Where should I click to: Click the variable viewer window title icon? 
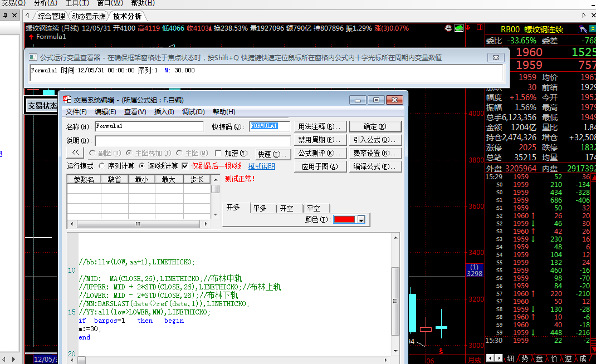click(33, 57)
